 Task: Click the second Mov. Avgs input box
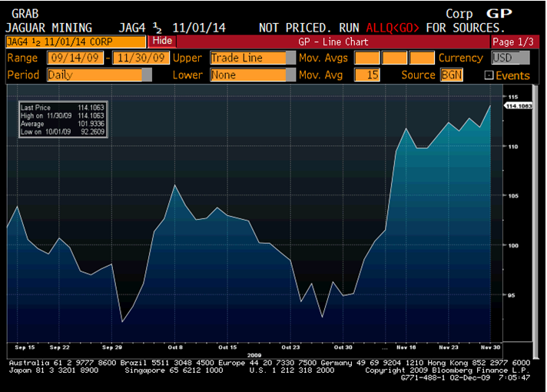[x=393, y=58]
